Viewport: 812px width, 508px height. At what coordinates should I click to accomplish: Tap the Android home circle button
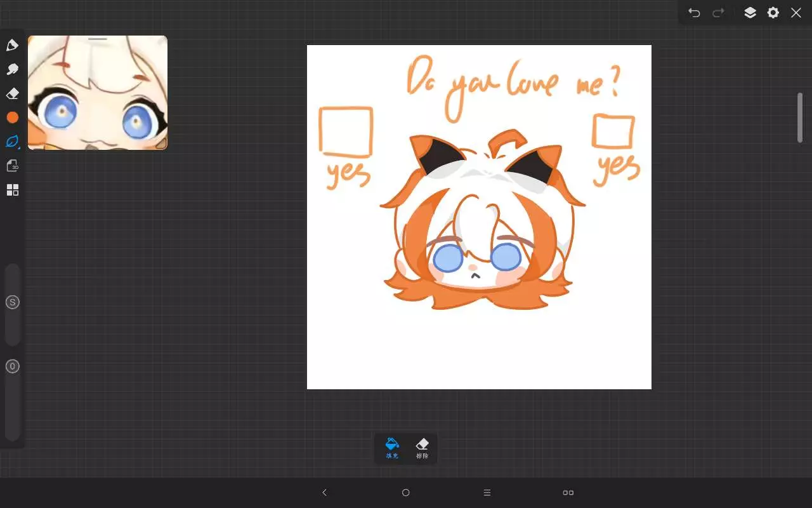(406, 492)
